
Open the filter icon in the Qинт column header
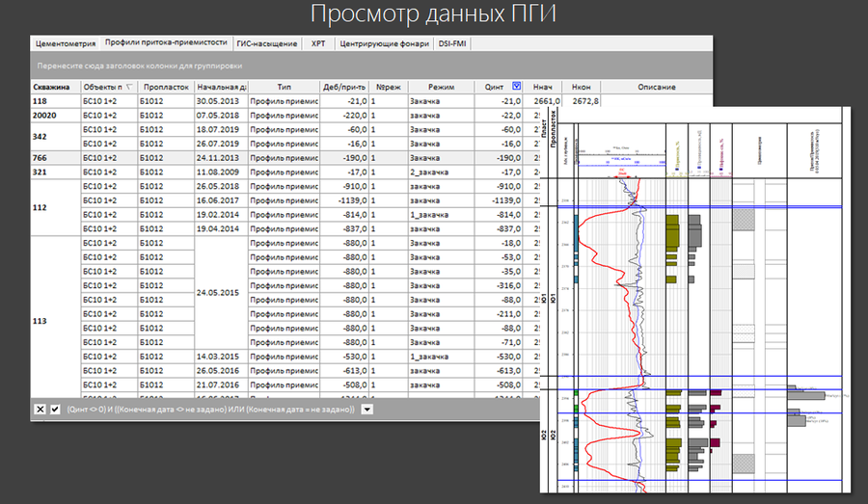coord(516,87)
